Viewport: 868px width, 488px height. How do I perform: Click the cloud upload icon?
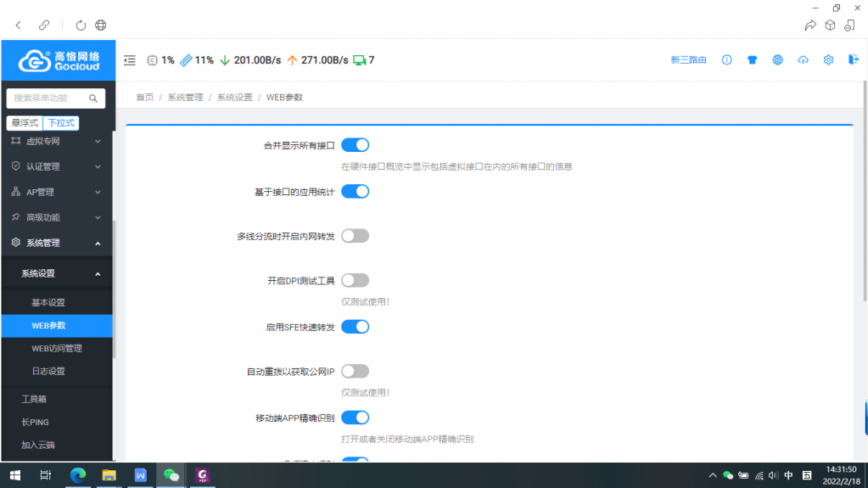point(804,59)
